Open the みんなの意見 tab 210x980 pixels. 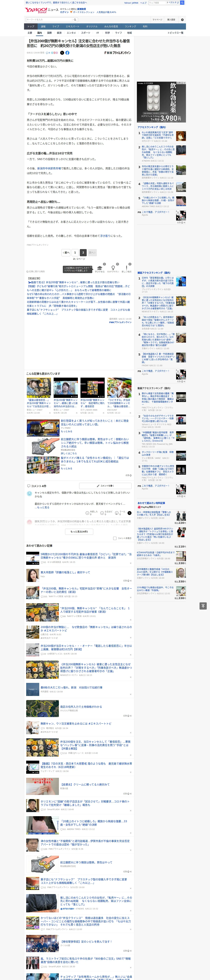pyautogui.click(x=111, y=27)
